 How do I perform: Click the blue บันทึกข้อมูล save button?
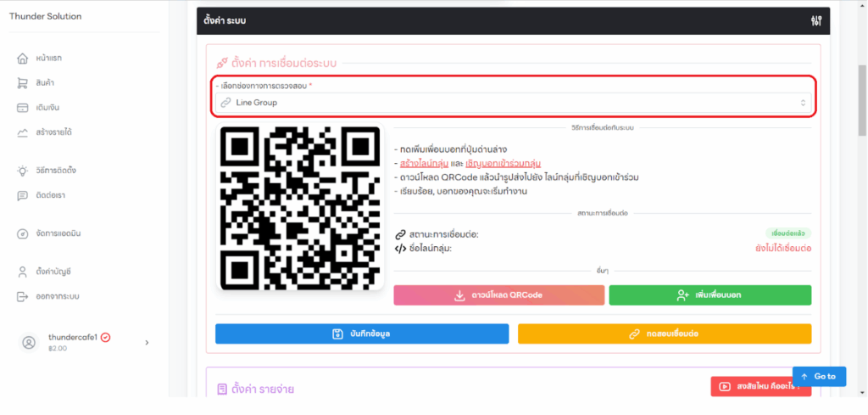click(362, 334)
